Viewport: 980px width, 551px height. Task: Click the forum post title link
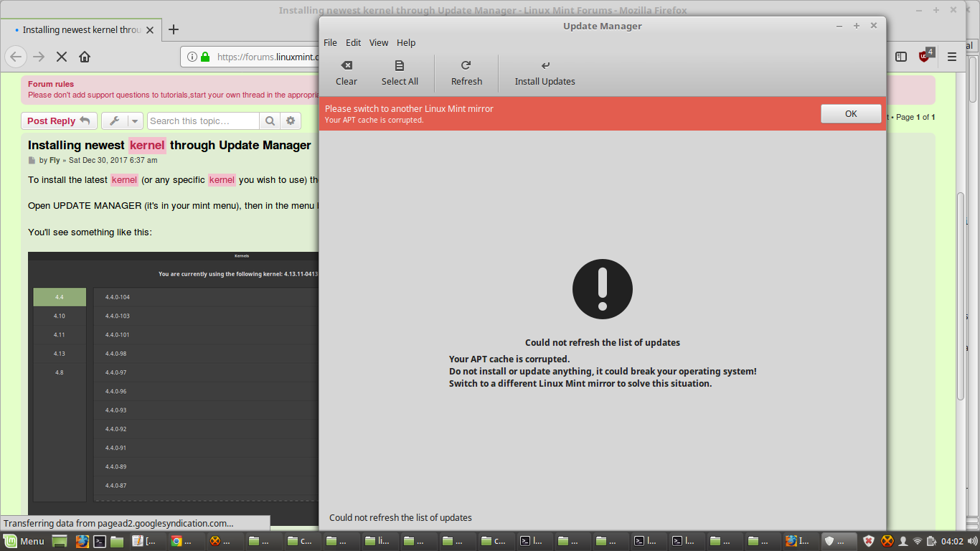click(x=169, y=145)
